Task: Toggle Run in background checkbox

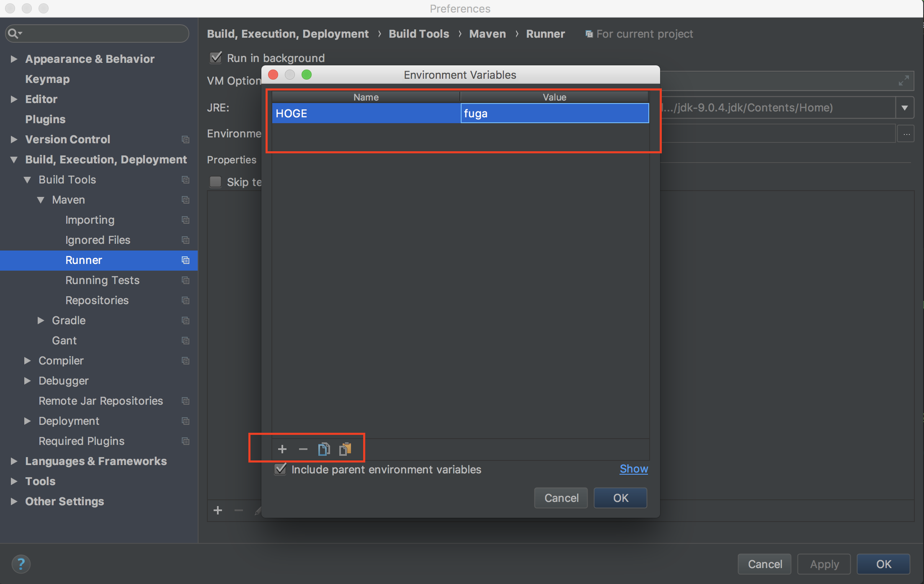Action: [x=216, y=57]
